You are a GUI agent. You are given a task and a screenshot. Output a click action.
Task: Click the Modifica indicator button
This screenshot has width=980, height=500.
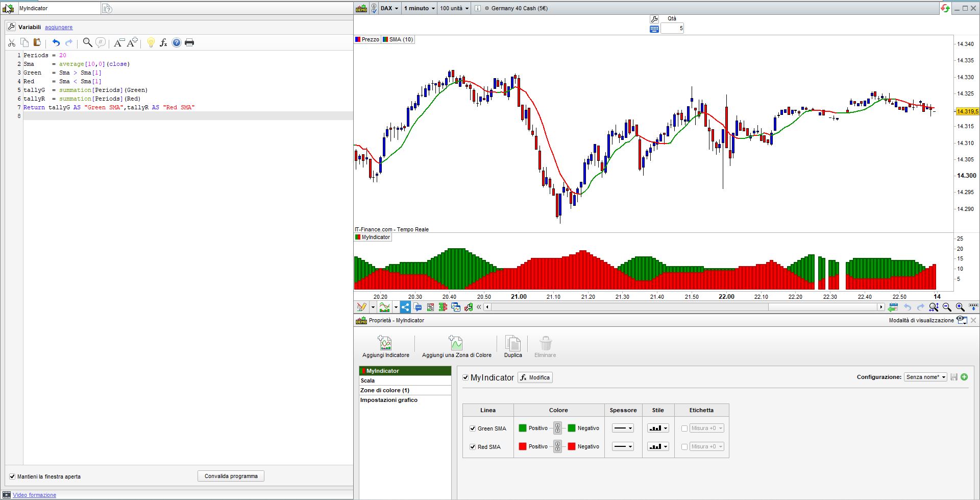pyautogui.click(x=535, y=377)
